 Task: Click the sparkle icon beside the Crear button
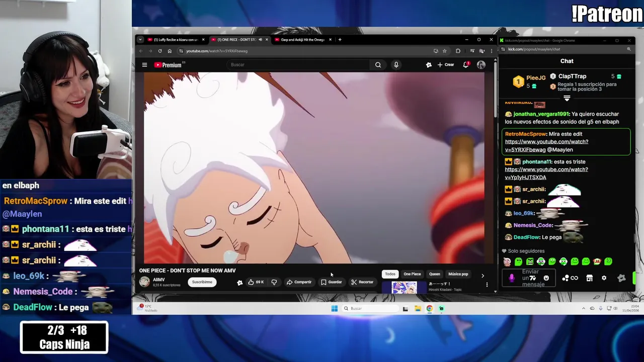[x=429, y=65]
